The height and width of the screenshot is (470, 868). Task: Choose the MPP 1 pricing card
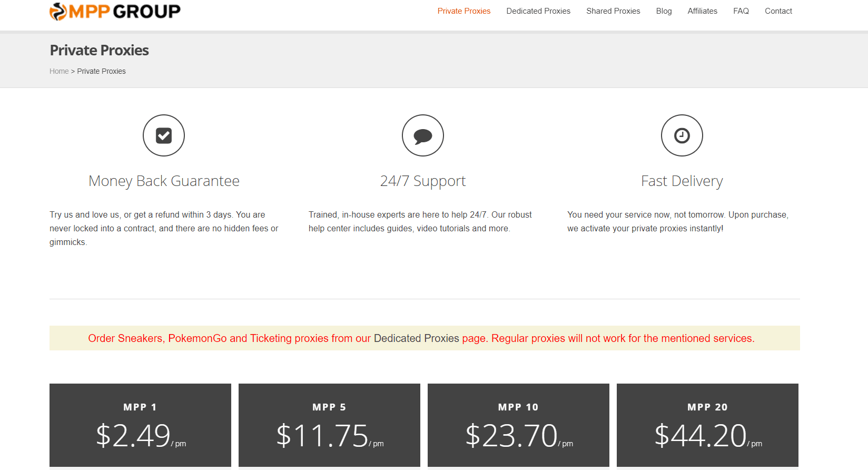coord(140,425)
